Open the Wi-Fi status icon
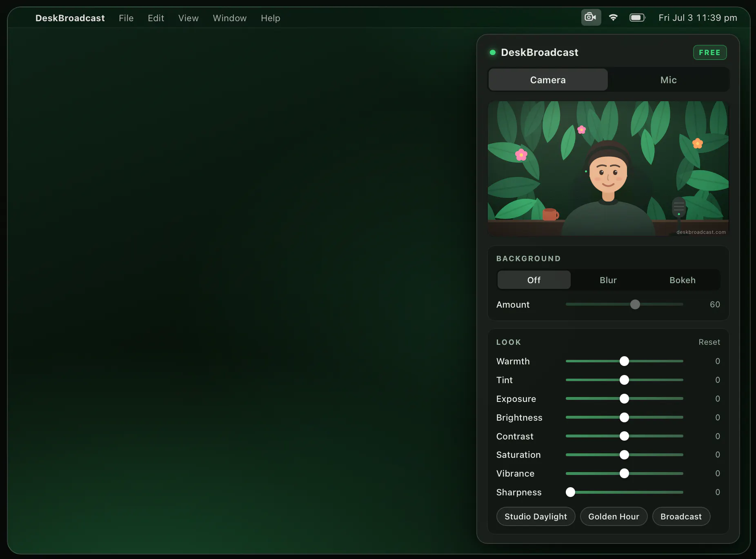The height and width of the screenshot is (559, 756). (613, 18)
